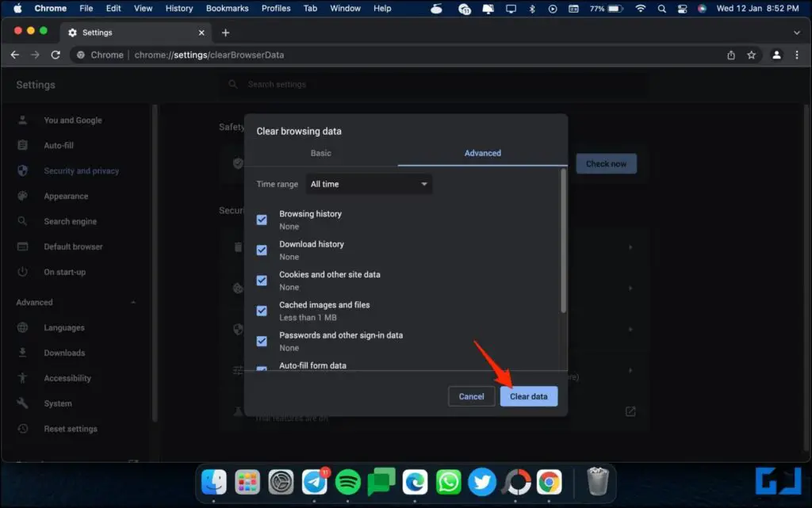Open Downloads settings in sidebar

coord(64,353)
